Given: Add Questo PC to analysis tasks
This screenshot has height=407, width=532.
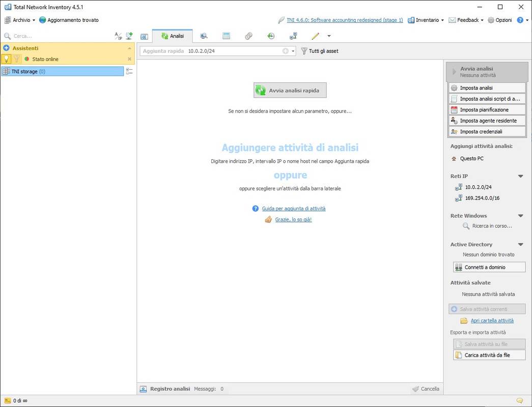Looking at the screenshot, I should click(x=467, y=158).
